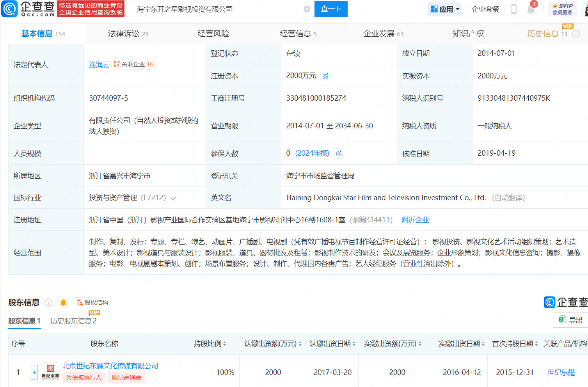Click shareholder alert bell icon

click(63, 303)
